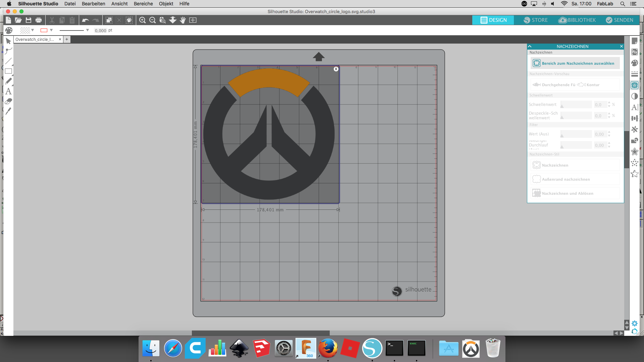This screenshot has width=644, height=362.
Task: Open the text style panel on right sidebar
Action: pos(635,107)
